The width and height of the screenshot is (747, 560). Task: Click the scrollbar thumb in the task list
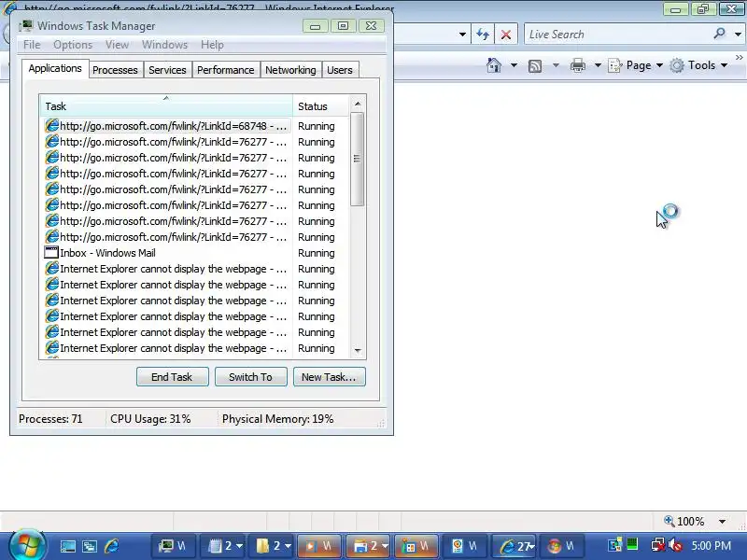point(357,159)
